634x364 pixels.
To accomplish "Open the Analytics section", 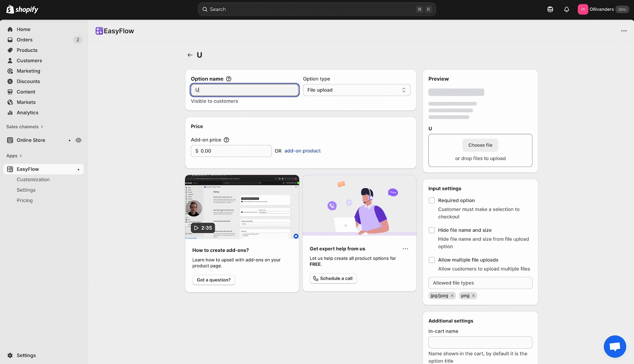I will (x=28, y=112).
